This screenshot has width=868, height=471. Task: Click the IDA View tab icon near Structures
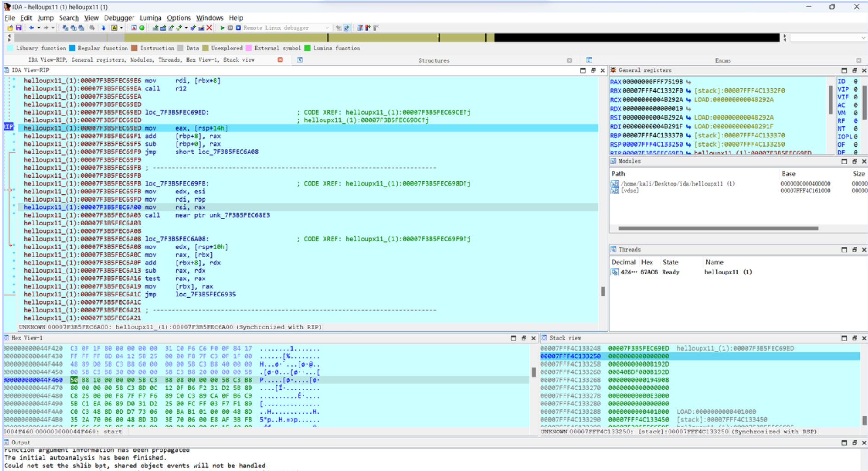click(299, 60)
